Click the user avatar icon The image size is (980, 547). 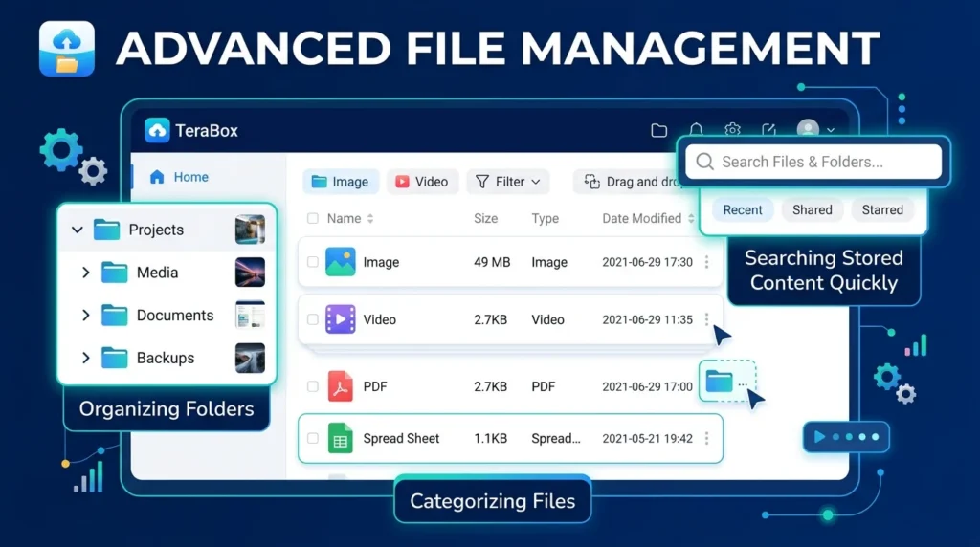tap(808, 129)
